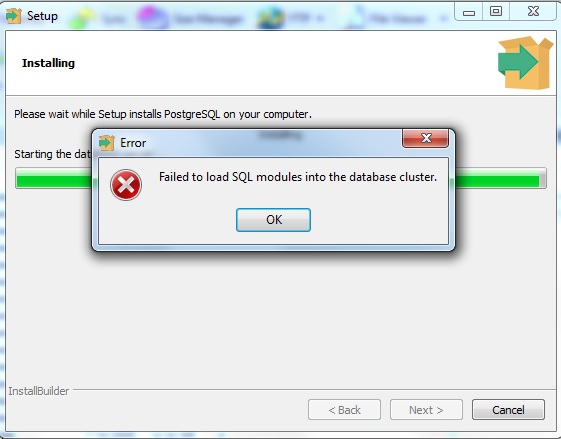Click the disabled < Back button
Screen dimensions: 561x439
pos(344,410)
